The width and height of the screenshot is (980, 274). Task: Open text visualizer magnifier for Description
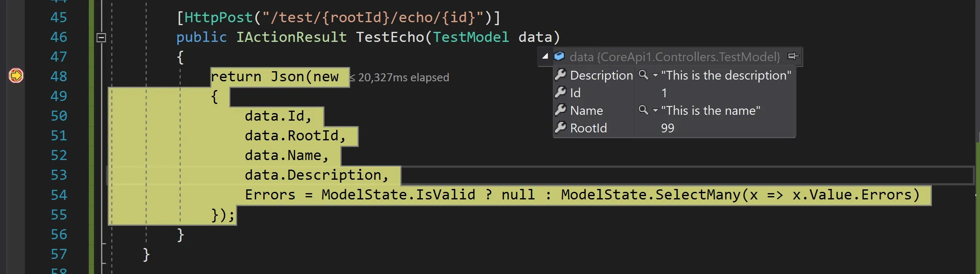tap(643, 75)
